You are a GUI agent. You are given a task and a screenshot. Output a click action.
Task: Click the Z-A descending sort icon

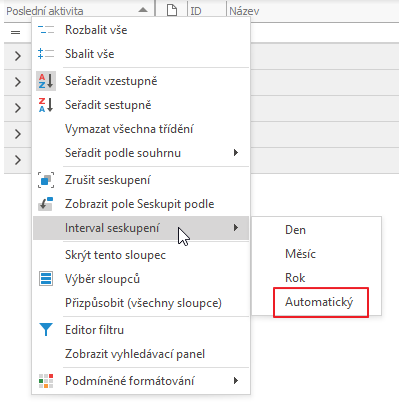point(46,105)
